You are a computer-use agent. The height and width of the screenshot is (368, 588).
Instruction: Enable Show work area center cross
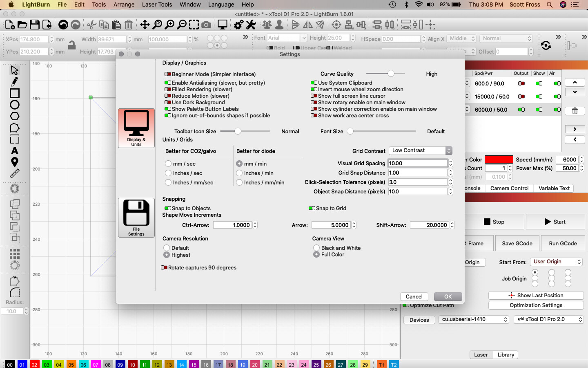point(350,115)
